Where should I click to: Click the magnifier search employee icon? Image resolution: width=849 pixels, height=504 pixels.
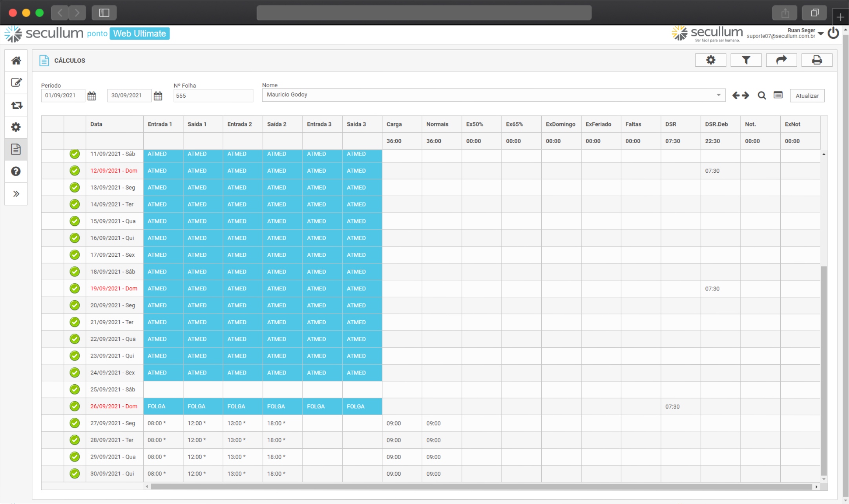pos(761,95)
